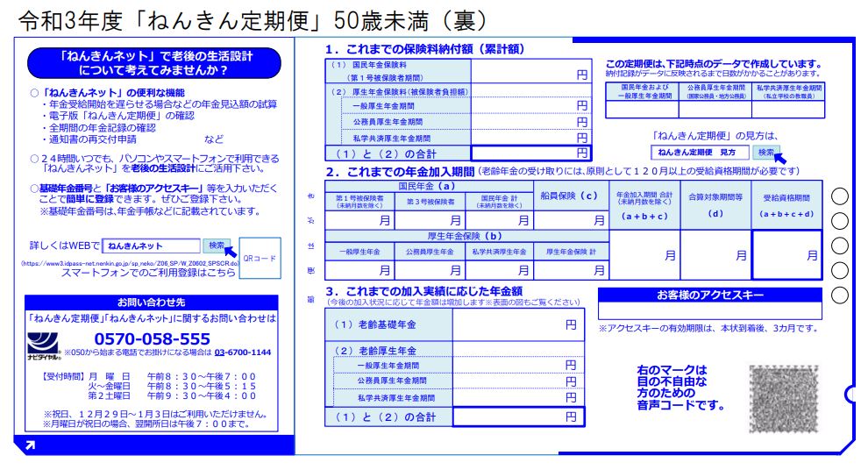Click the 合算対象期間等 (d) months box
This screenshot has width=868, height=470.
[715, 254]
